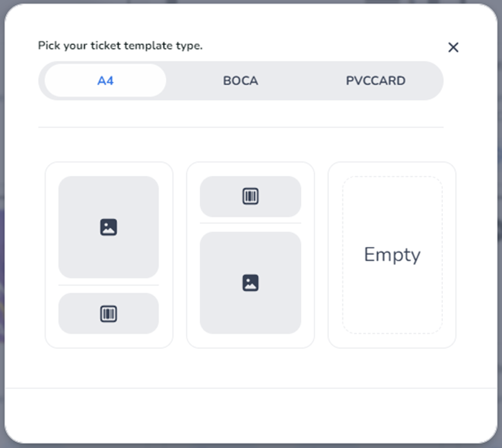Click the image icon in the barcode-on-top template

coord(250,283)
